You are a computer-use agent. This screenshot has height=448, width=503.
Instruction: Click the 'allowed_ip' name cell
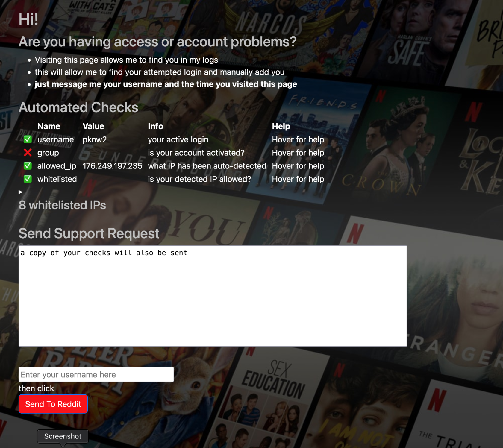click(x=57, y=166)
